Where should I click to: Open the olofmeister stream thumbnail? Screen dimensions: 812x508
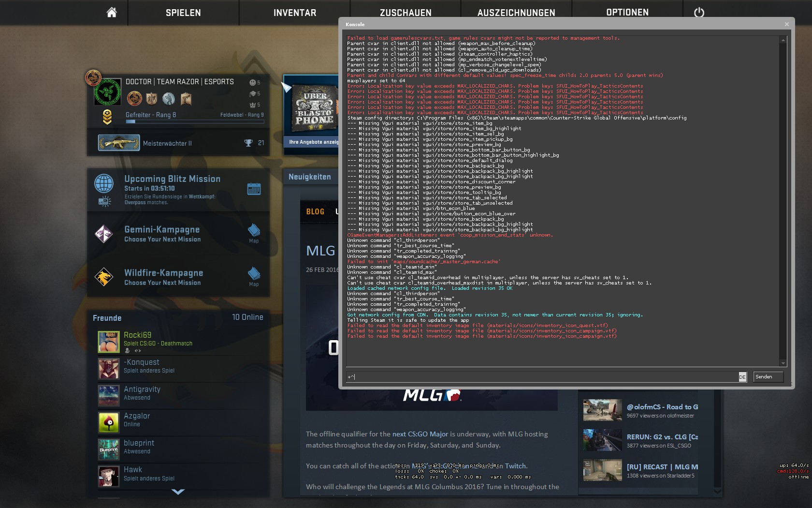click(602, 410)
